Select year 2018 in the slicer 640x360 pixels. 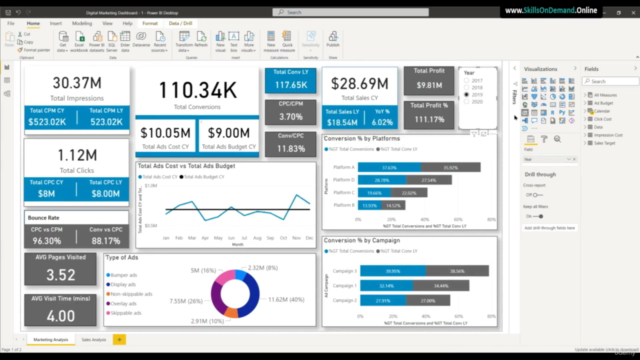[467, 88]
